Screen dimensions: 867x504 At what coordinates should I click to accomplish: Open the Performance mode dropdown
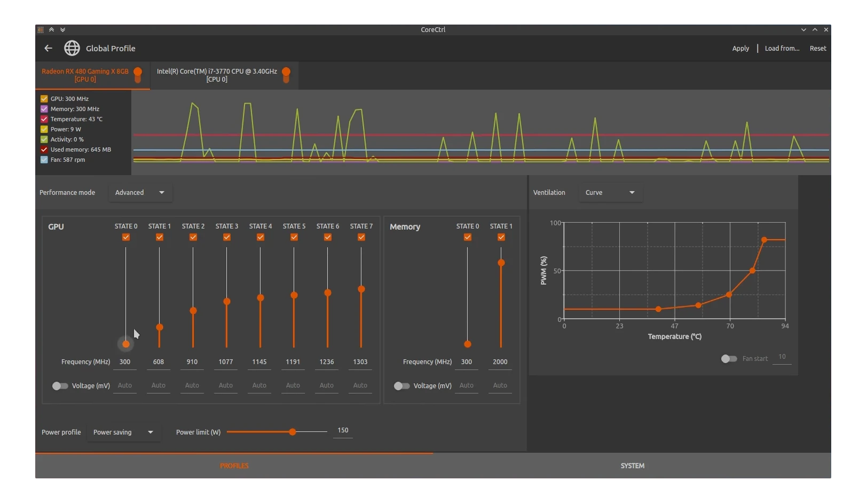pyautogui.click(x=140, y=192)
